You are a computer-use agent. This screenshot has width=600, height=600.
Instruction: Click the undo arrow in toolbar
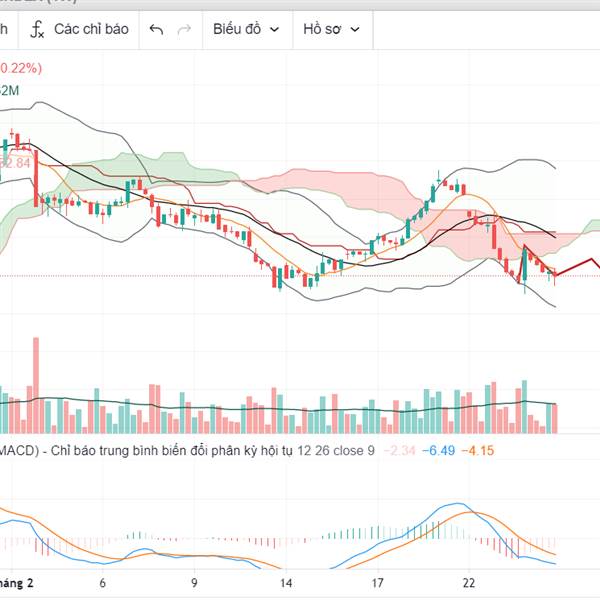pyautogui.click(x=156, y=29)
